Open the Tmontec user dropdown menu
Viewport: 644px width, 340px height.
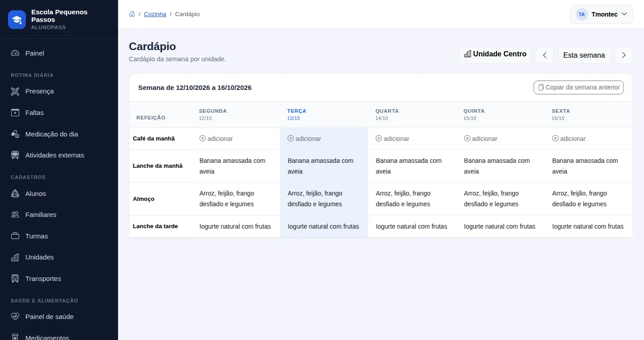(602, 14)
